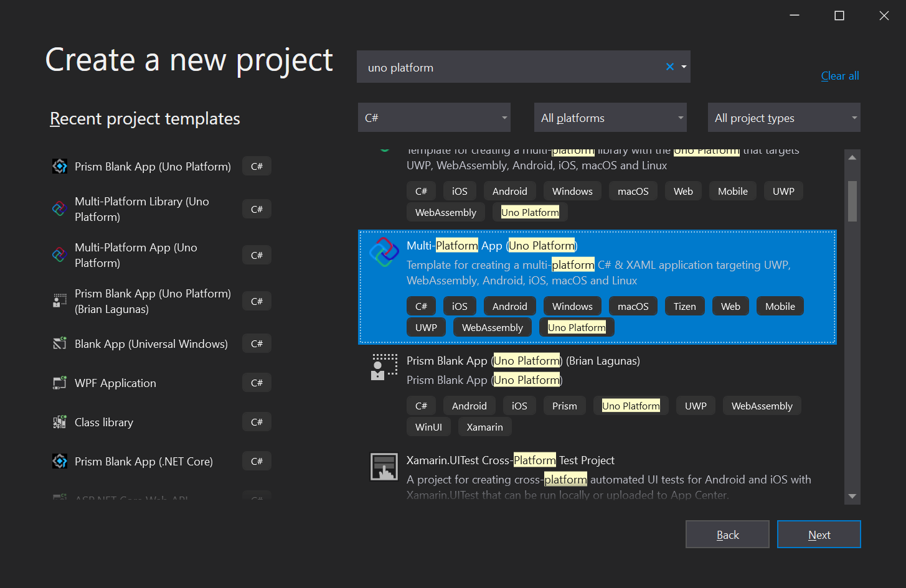Click the 'Recent project templates' heading
This screenshot has width=906, height=588.
[145, 118]
